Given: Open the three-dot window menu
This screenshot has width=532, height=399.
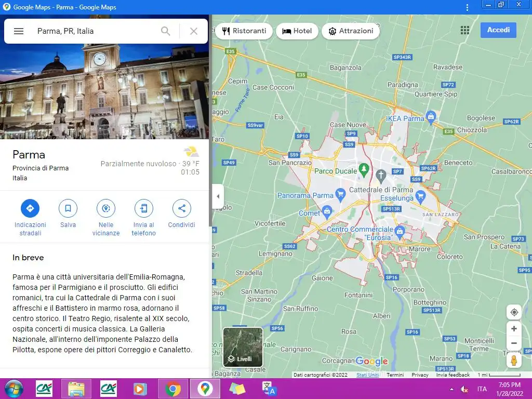Looking at the screenshot, I should [467, 7].
